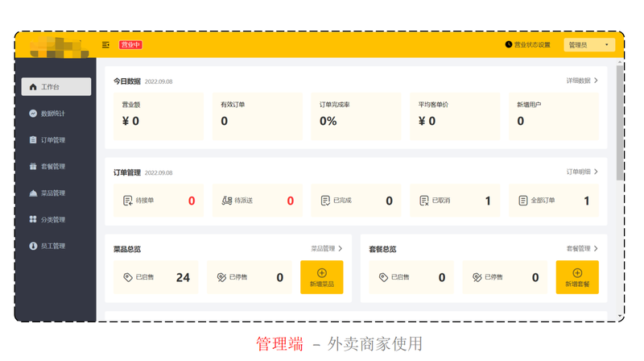Collapse sidebar with the hamburger menu icon
This screenshot has width=644, height=361.
105,45
